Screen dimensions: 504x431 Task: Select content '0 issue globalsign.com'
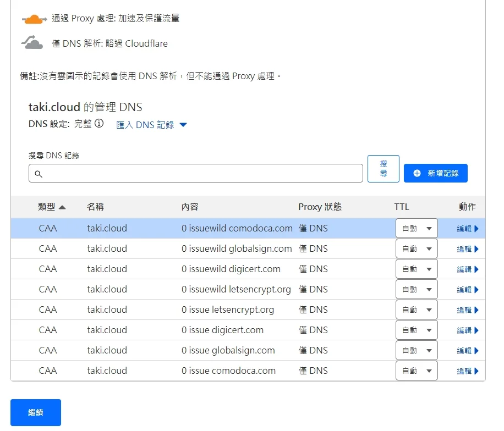click(x=228, y=350)
